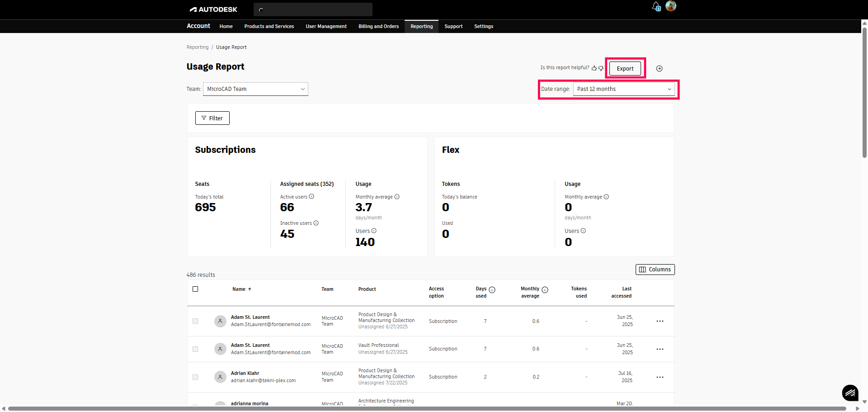Open the MicroCAD Team dropdown

coord(255,89)
